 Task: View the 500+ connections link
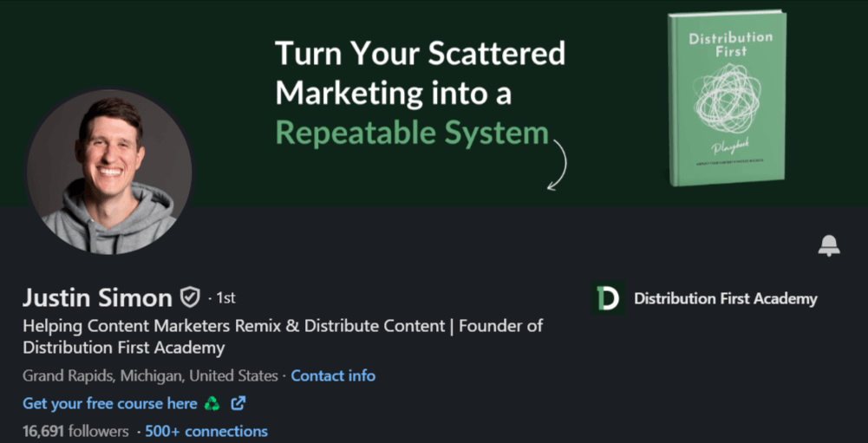point(206,431)
